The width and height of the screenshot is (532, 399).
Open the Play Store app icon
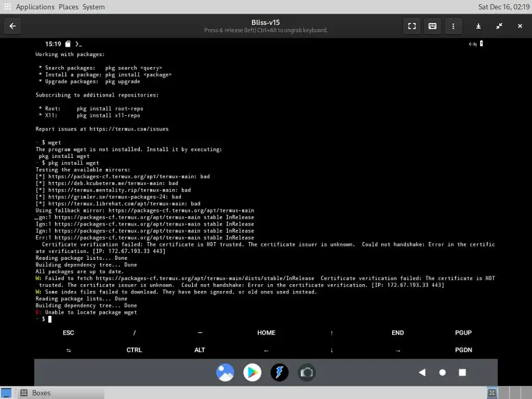pos(252,373)
